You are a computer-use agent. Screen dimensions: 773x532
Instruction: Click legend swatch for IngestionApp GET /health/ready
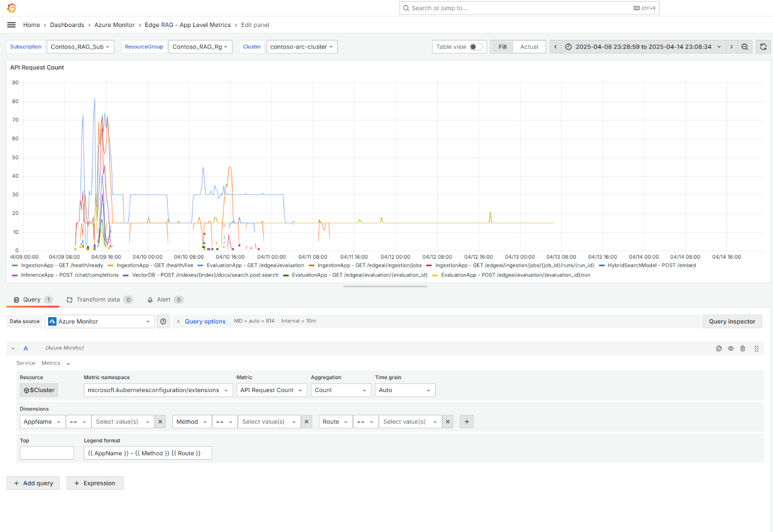click(15, 266)
